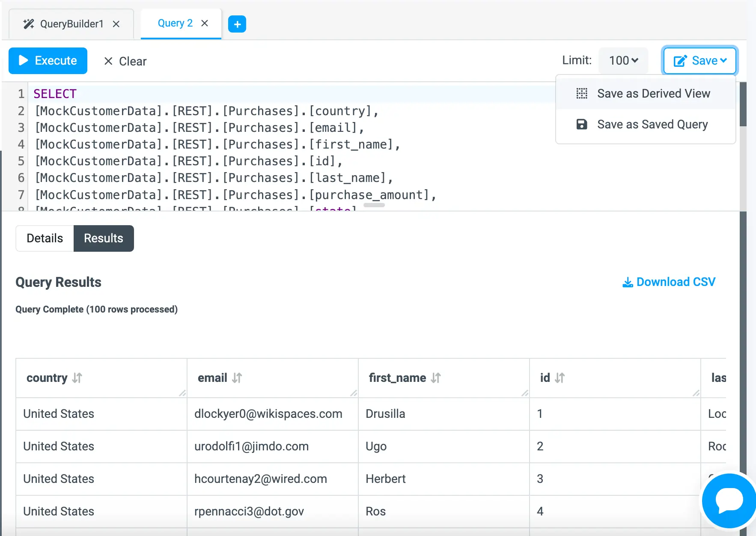The image size is (756, 536).
Task: Switch to the Details tab
Action: (x=45, y=238)
